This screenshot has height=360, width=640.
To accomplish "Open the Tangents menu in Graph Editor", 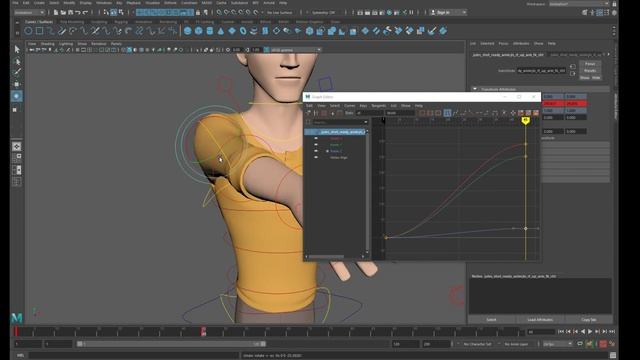I will [378, 106].
